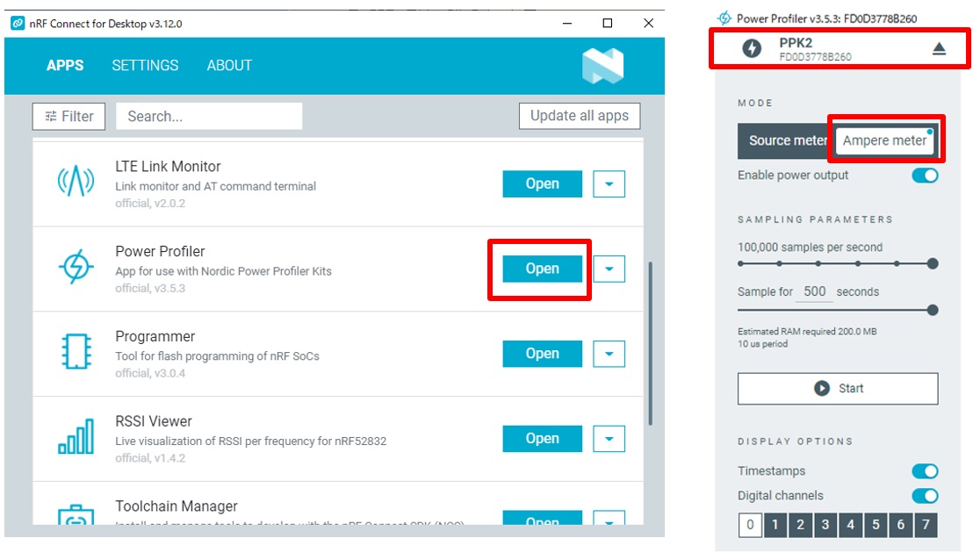
Task: Disable the Timestamps toggle
Action: pyautogui.click(x=925, y=471)
